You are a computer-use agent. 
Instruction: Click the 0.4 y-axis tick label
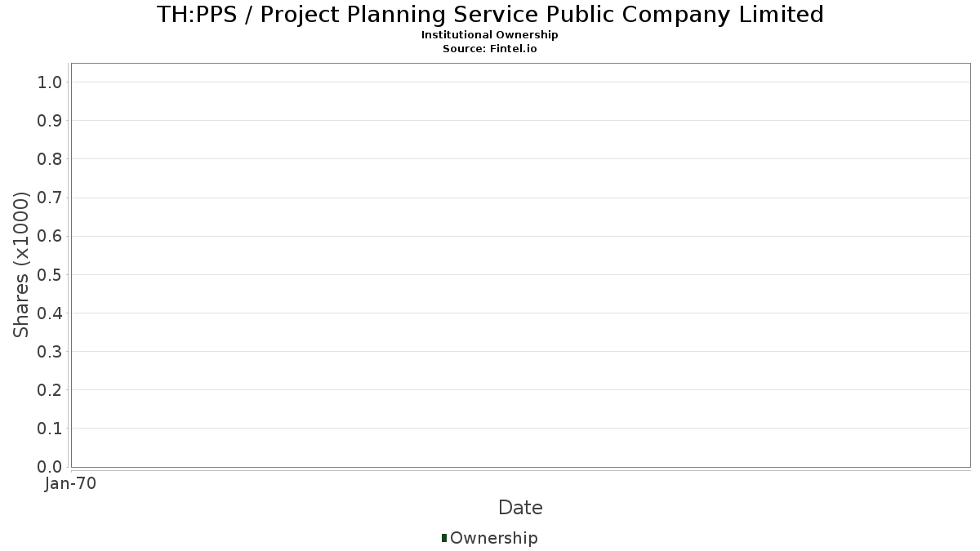click(50, 313)
